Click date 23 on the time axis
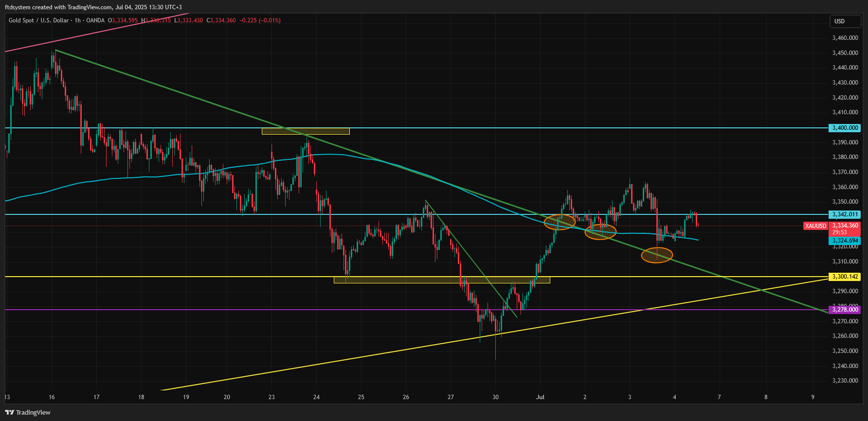Screen dimensions: 868x421 tap(271, 397)
